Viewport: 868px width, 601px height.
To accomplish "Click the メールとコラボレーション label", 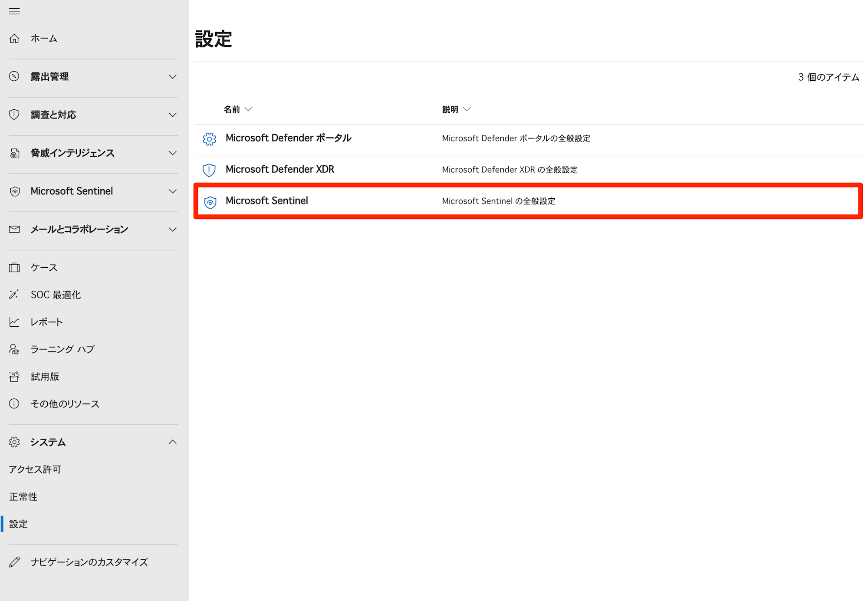I will pos(79,230).
